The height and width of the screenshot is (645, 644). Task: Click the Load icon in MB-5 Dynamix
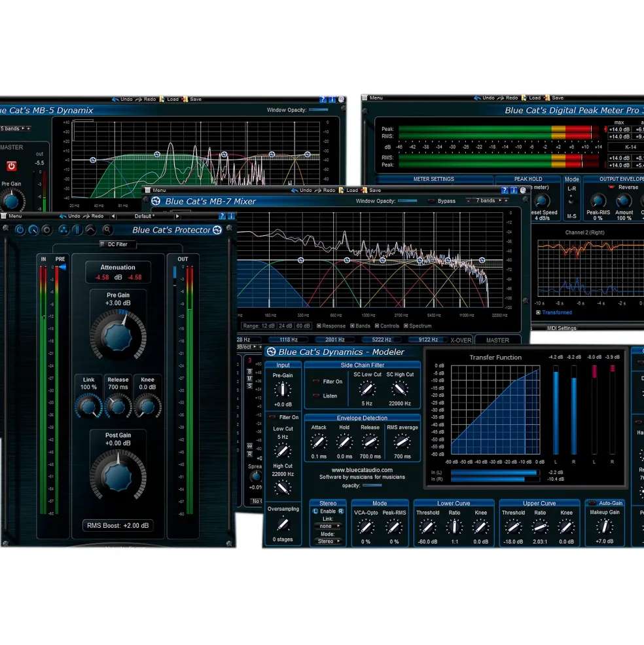162,99
